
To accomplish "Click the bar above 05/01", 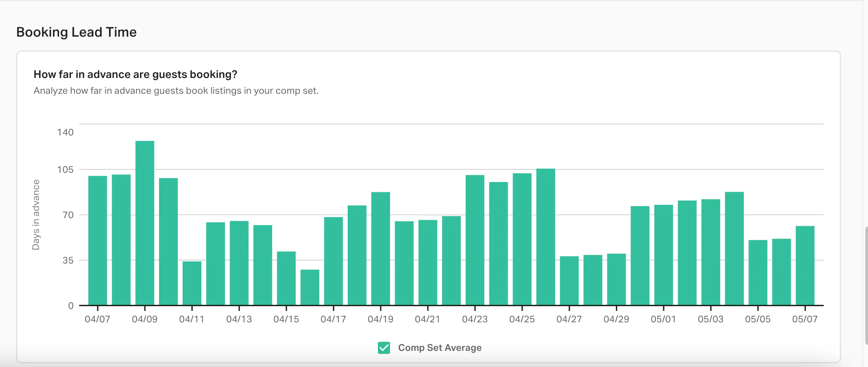I will (x=664, y=255).
